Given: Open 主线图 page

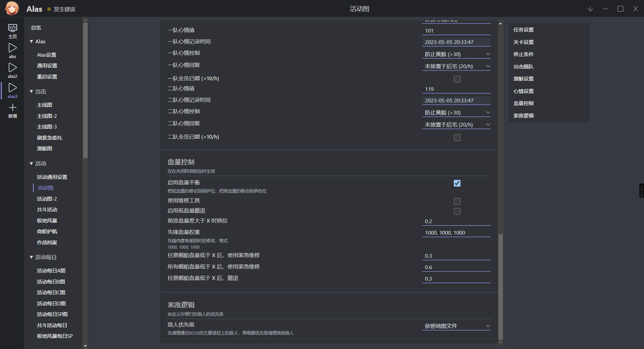Looking at the screenshot, I should coord(45,105).
